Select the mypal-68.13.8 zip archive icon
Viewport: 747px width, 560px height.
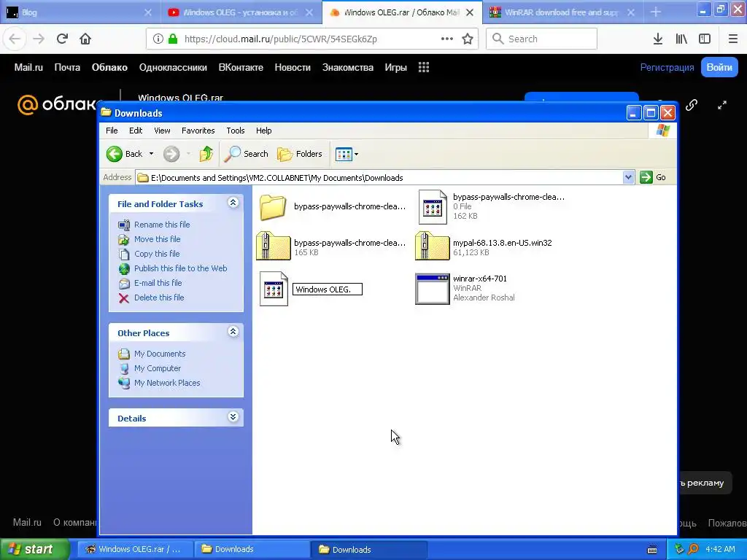click(432, 246)
